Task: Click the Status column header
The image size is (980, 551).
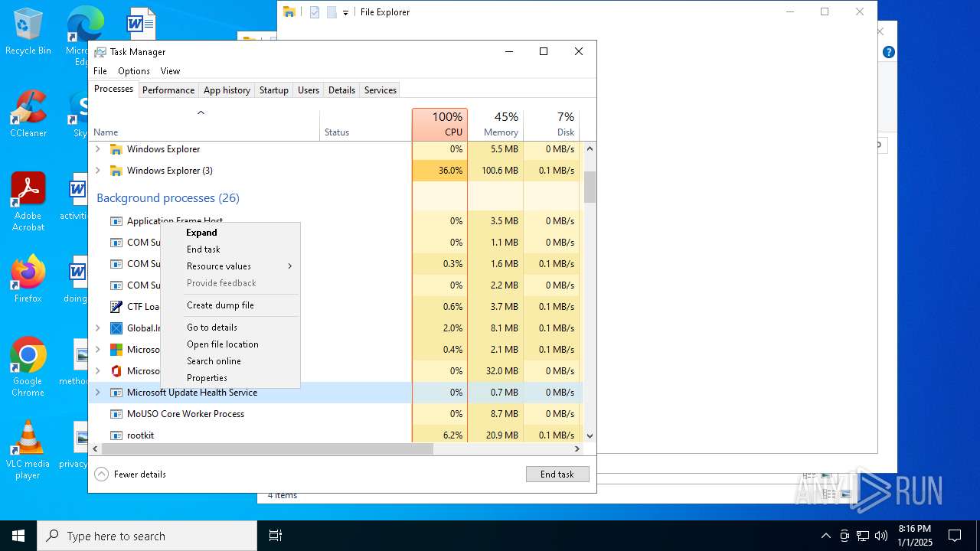Action: coord(366,124)
